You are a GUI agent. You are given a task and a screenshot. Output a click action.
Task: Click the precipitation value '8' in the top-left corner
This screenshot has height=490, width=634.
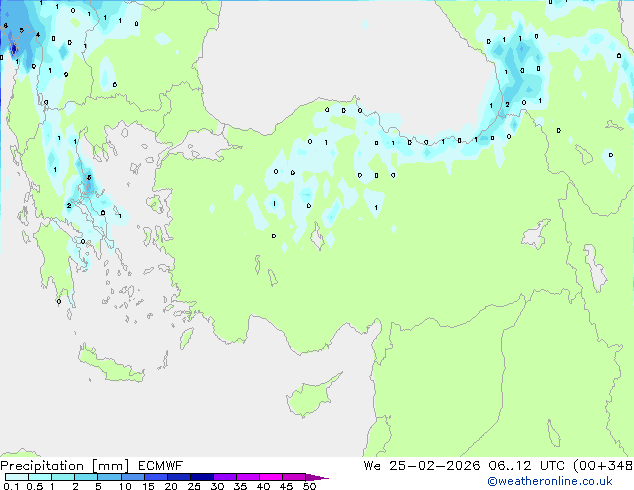(5, 26)
